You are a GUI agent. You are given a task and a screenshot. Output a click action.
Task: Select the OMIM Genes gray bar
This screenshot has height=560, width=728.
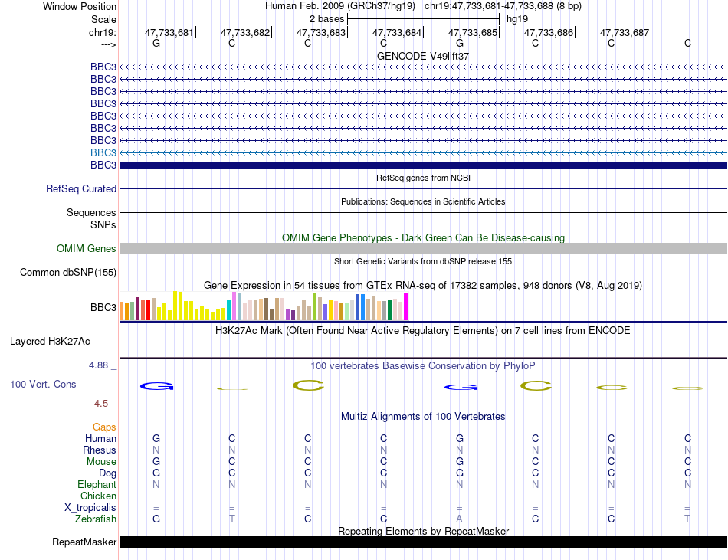click(423, 249)
